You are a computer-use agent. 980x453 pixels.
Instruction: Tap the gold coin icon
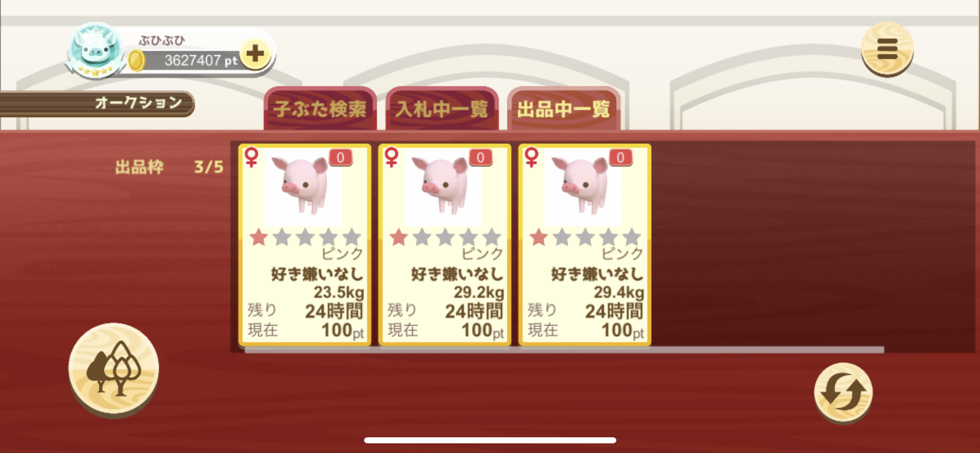tap(137, 61)
